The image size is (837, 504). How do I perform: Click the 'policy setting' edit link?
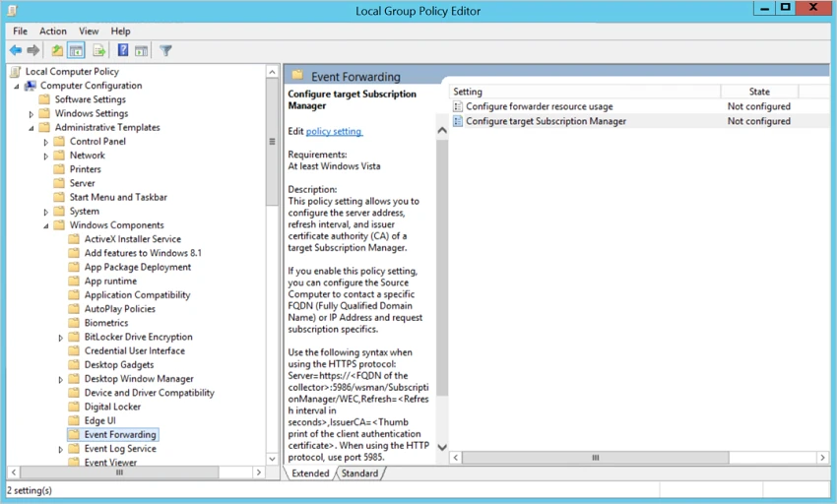(334, 131)
